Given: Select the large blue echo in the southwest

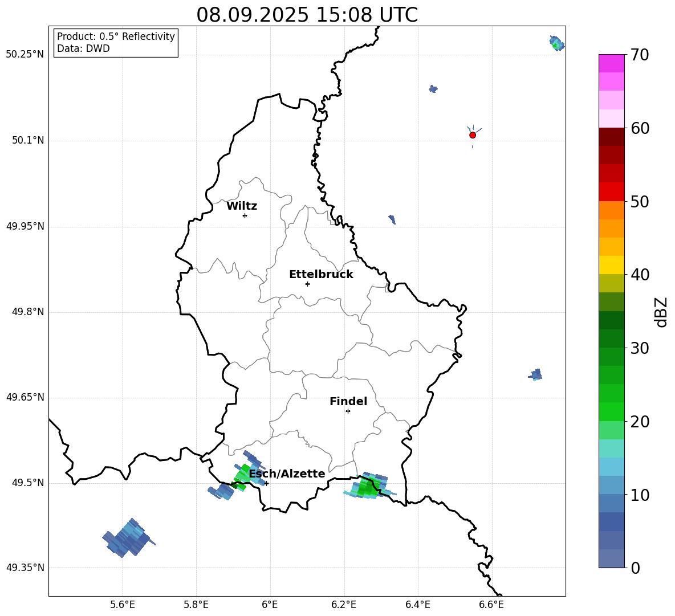Looking at the screenshot, I should (x=128, y=538).
